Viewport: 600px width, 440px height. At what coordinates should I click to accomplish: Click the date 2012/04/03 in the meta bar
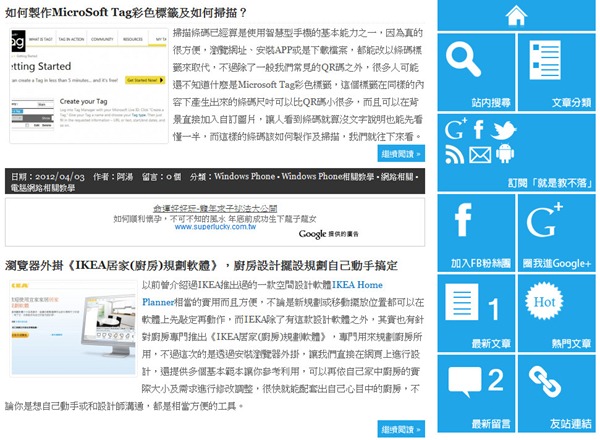pos(60,177)
